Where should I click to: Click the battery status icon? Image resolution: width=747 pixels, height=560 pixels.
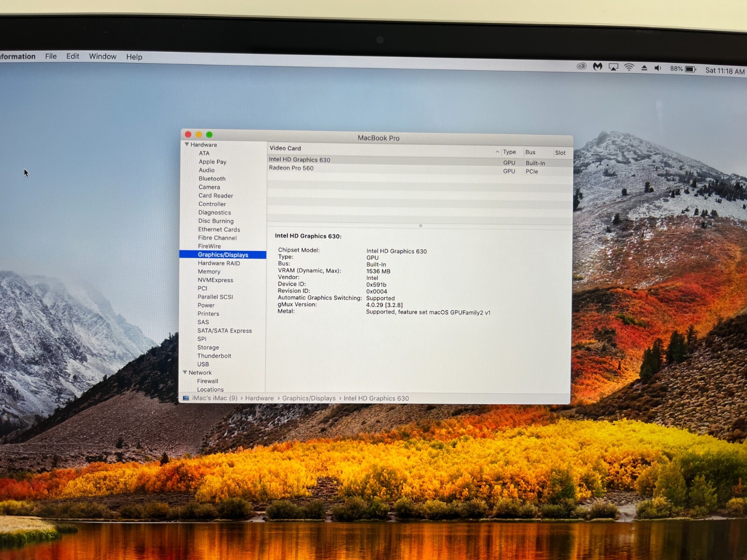[x=691, y=69]
